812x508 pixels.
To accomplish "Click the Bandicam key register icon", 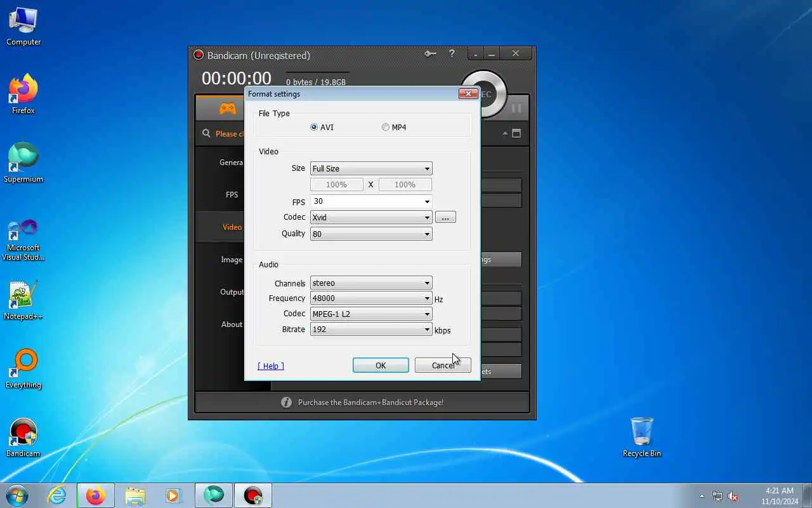I will coord(430,54).
